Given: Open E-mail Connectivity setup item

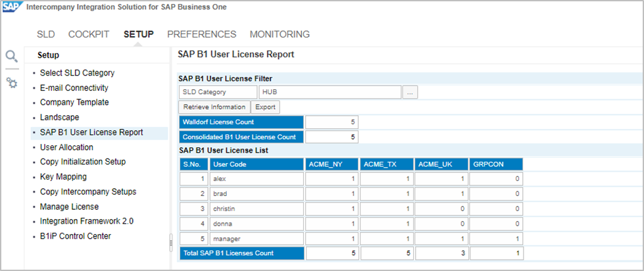Looking at the screenshot, I should [74, 87].
